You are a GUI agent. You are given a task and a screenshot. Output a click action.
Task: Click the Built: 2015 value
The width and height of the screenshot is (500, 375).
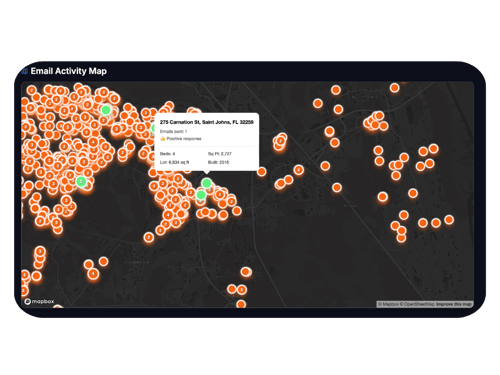pos(218,162)
